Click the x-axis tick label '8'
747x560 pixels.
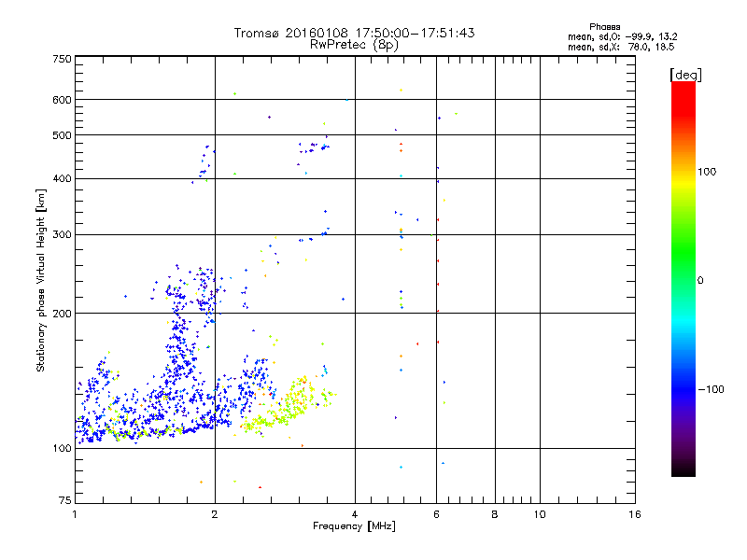[x=495, y=514]
